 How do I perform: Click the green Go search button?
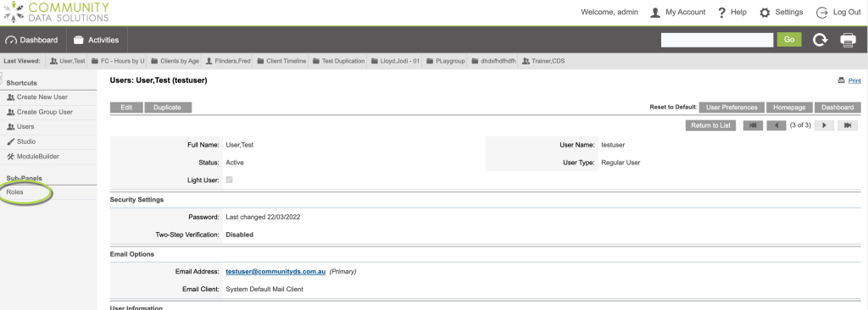(x=789, y=39)
